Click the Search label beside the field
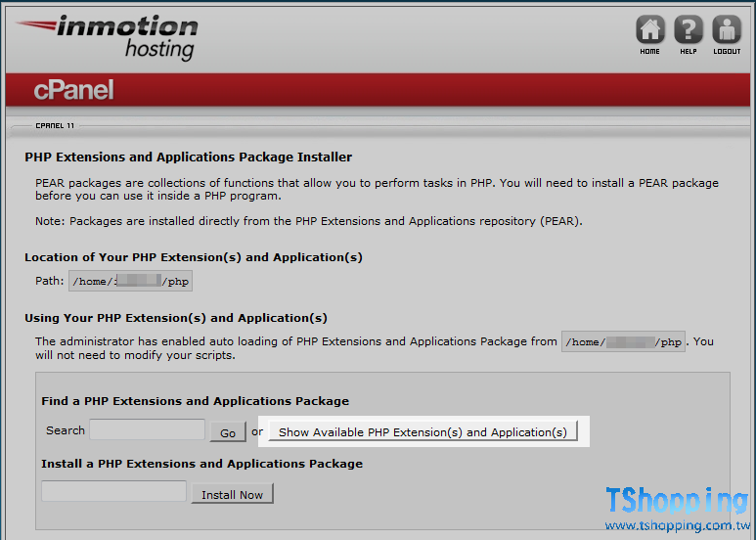Viewport: 756px width, 540px height. click(x=66, y=430)
